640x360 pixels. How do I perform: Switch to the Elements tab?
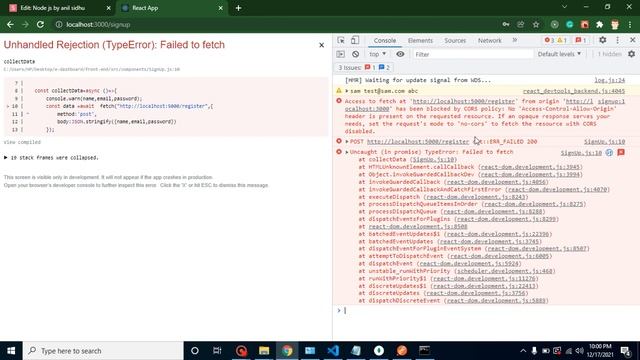[420, 40]
